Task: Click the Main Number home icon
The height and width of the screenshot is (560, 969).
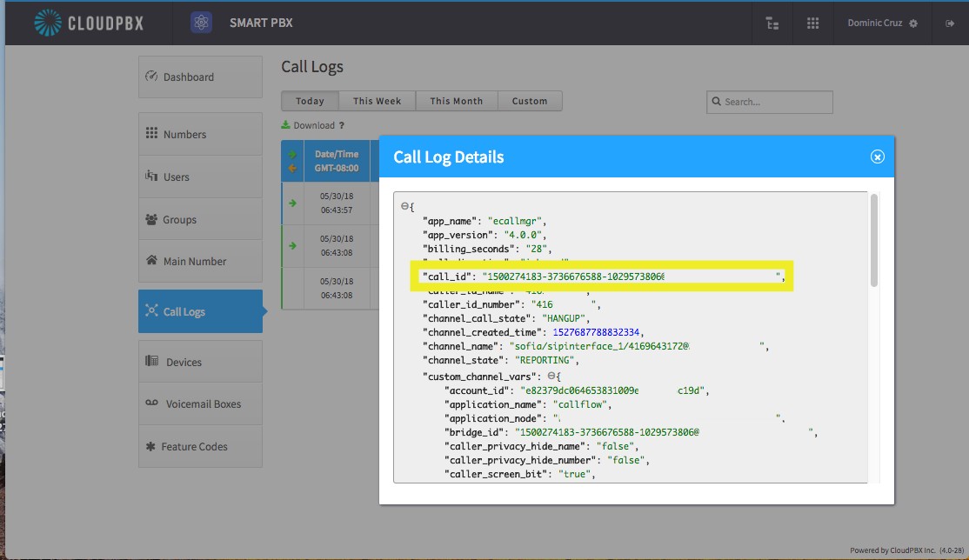Action: coord(151,260)
